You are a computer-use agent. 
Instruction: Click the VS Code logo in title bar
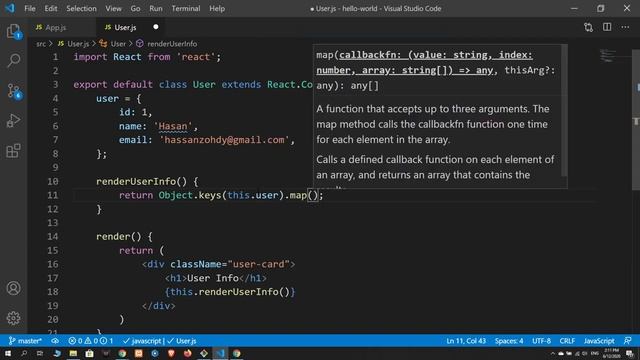tap(10, 8)
